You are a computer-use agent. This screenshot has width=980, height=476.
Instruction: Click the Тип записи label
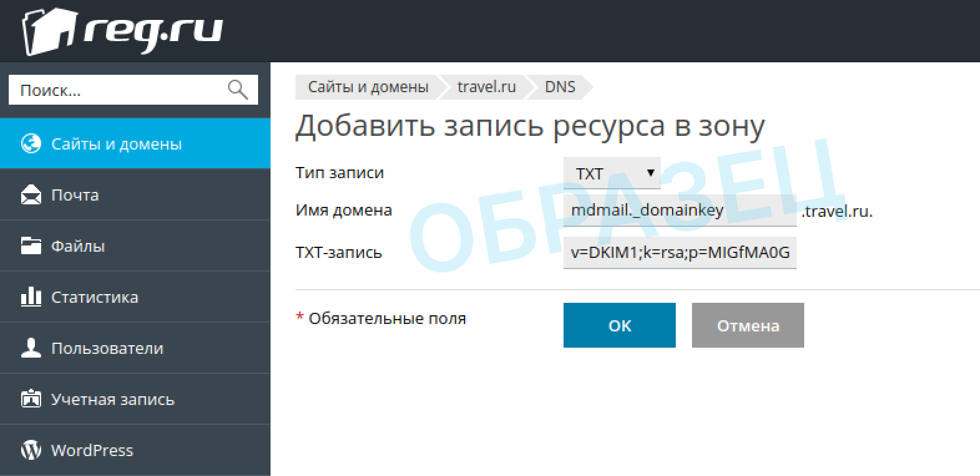click(x=340, y=173)
